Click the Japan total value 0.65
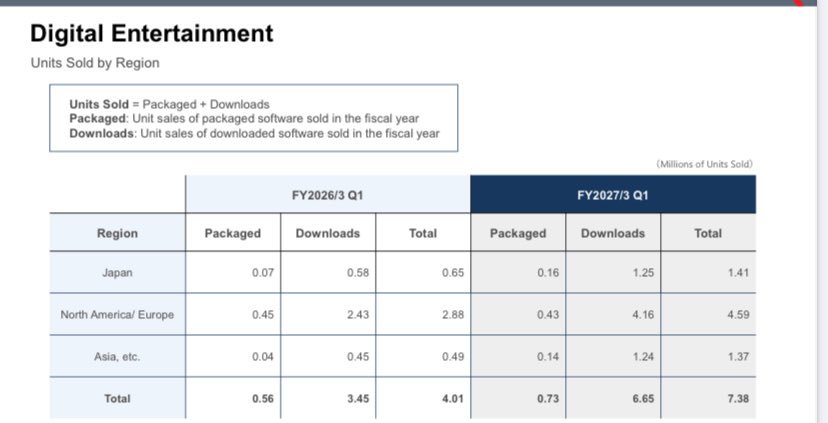The image size is (828, 423). [x=453, y=273]
